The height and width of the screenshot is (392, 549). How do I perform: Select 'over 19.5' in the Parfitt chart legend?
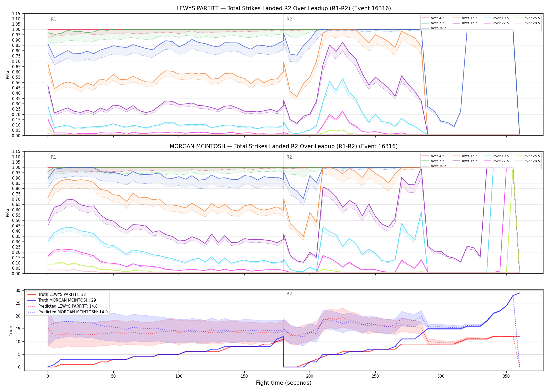(x=496, y=18)
